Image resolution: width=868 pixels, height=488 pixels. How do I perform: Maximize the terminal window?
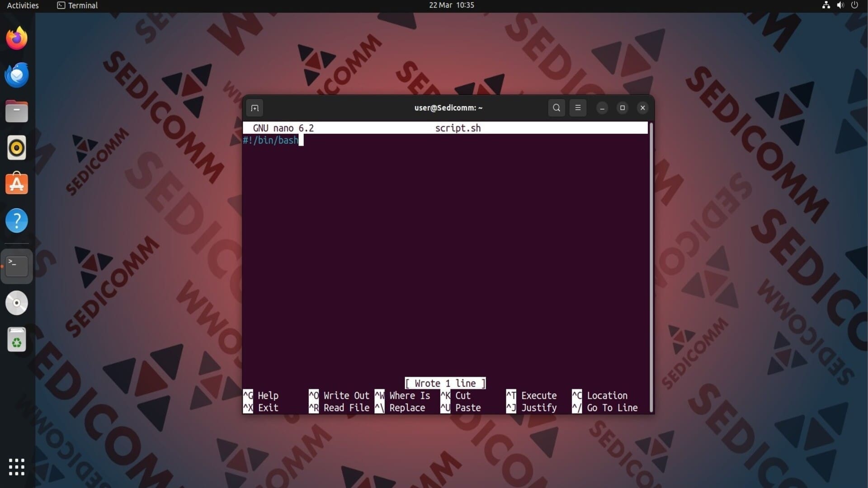click(x=622, y=108)
